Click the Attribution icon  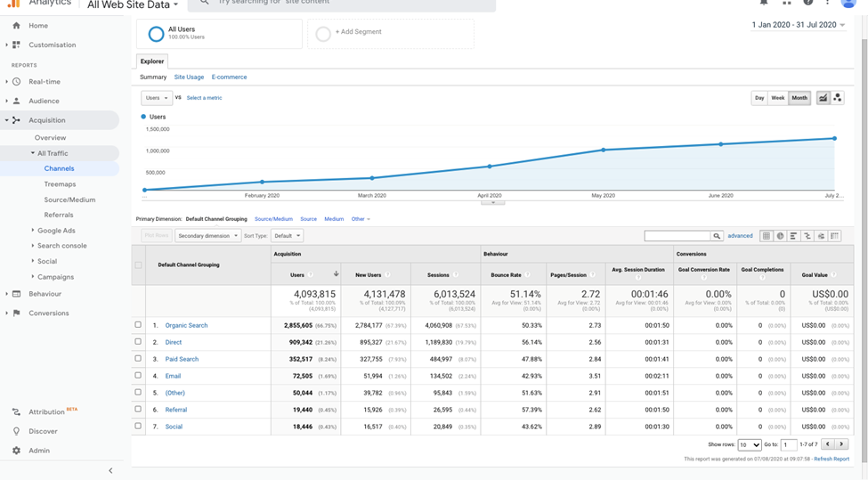(16, 412)
